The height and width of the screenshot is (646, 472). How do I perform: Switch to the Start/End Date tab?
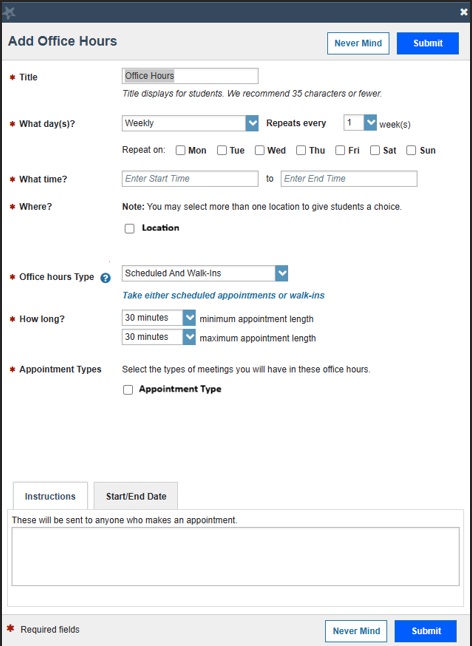(x=136, y=496)
